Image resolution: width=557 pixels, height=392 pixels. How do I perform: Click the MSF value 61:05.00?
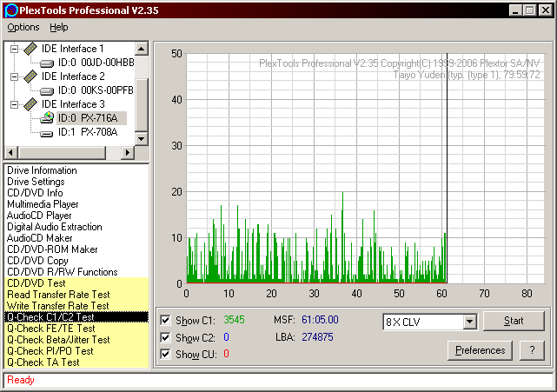(320, 320)
